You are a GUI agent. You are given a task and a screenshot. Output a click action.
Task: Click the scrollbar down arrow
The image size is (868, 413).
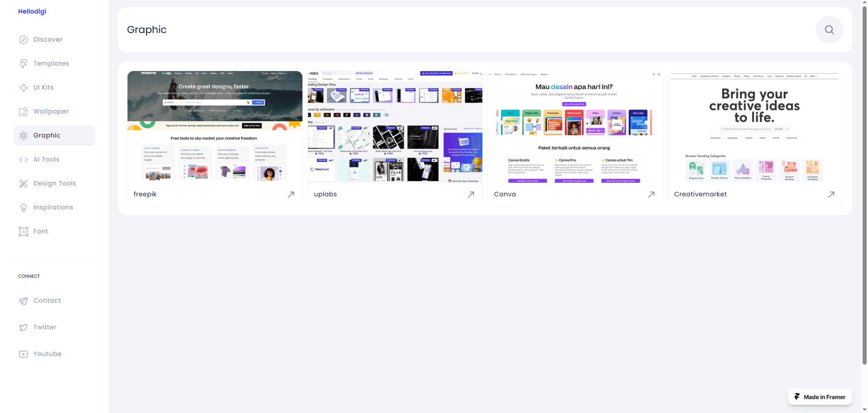click(x=864, y=409)
